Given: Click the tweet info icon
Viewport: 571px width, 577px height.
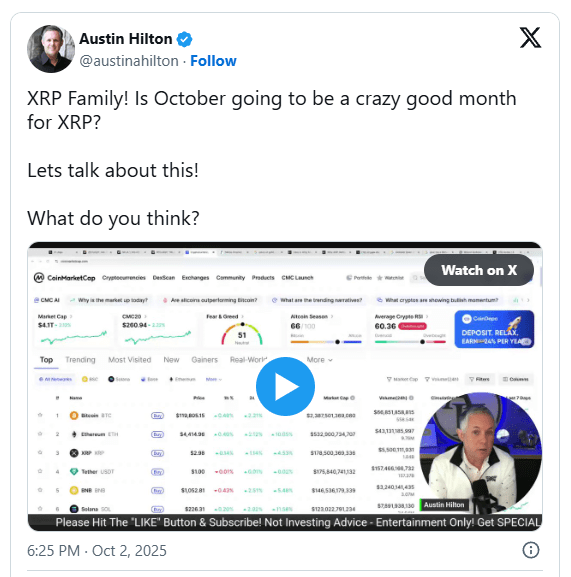Looking at the screenshot, I should point(531,550).
